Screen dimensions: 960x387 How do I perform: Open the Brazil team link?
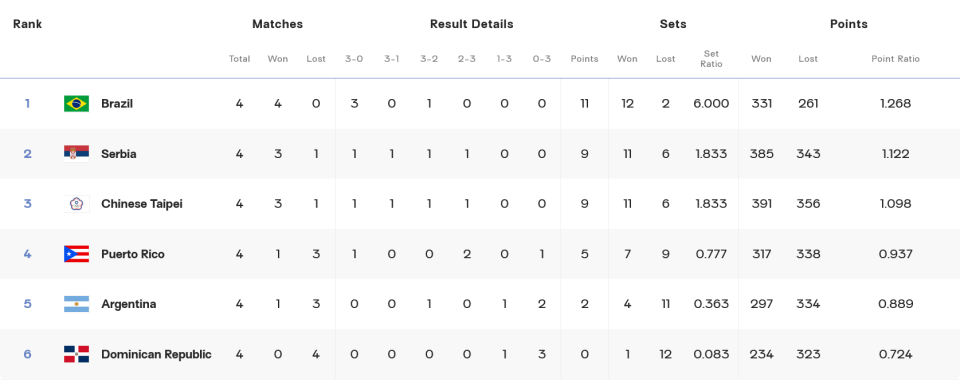click(x=117, y=103)
